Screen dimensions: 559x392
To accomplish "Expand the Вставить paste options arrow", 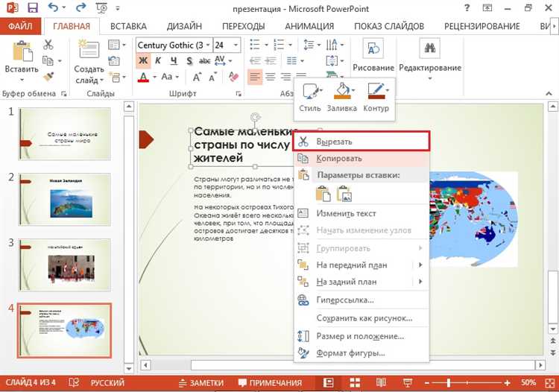I will 22,80.
